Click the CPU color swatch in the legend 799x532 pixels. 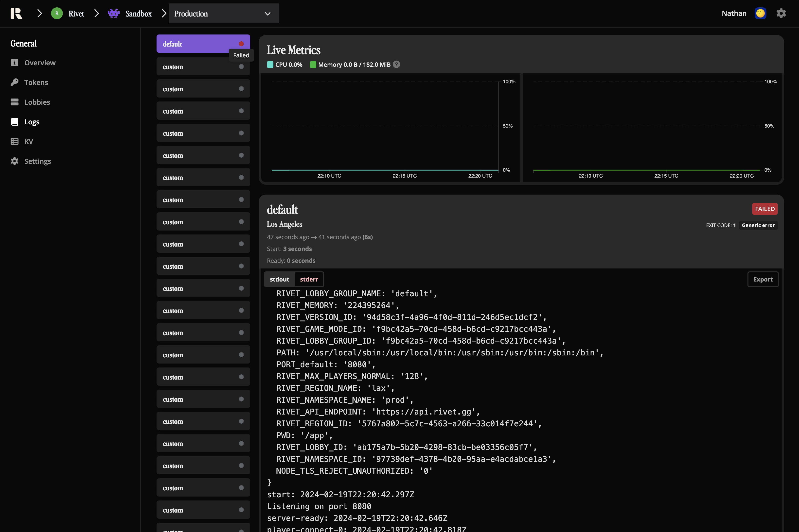tap(270, 64)
